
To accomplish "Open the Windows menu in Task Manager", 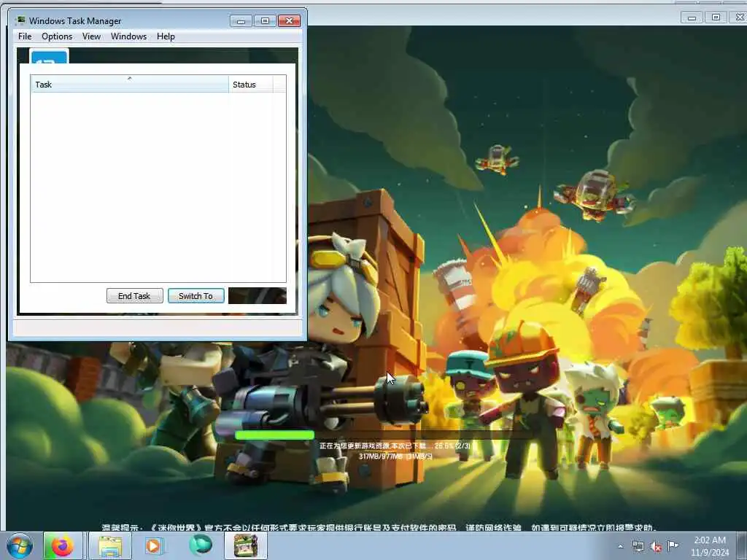I will click(128, 36).
